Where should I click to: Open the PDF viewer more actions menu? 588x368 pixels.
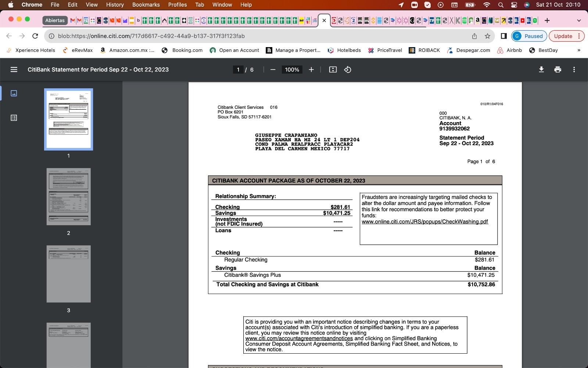pos(574,70)
